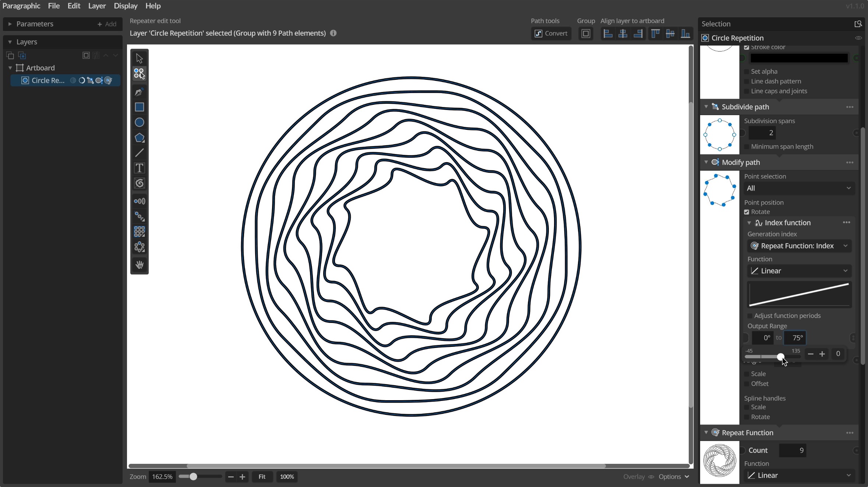Enable the Line dash pattern checkbox
The width and height of the screenshot is (868, 487).
(747, 81)
